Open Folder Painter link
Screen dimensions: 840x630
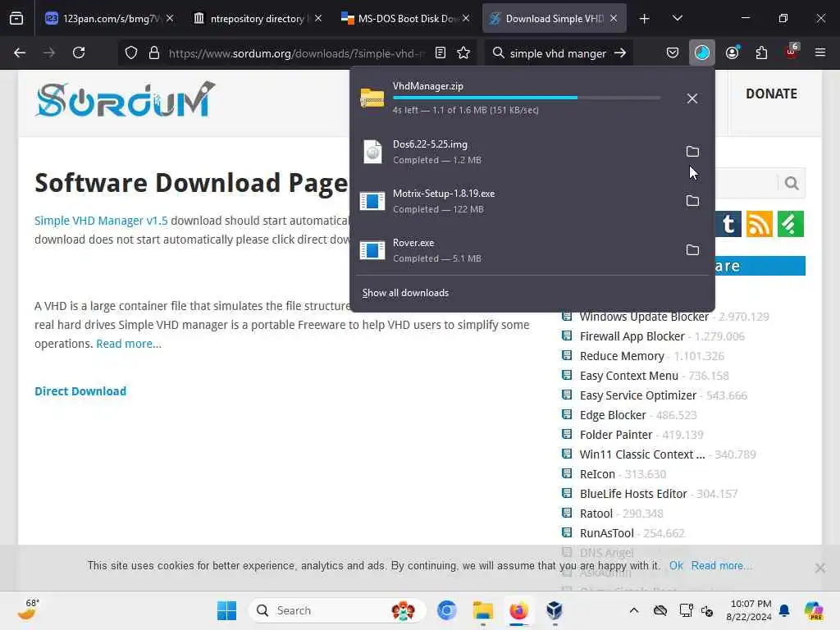pos(616,435)
